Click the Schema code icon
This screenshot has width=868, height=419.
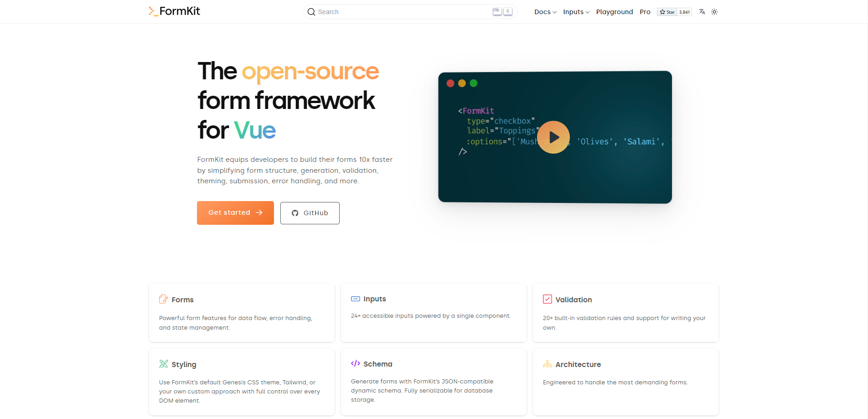pos(355,363)
